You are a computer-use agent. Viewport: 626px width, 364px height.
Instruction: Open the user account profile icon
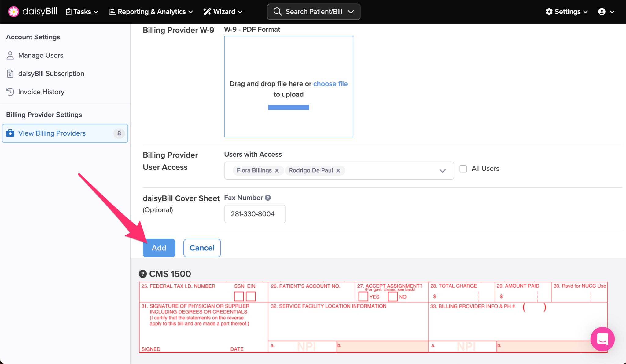tap(602, 12)
